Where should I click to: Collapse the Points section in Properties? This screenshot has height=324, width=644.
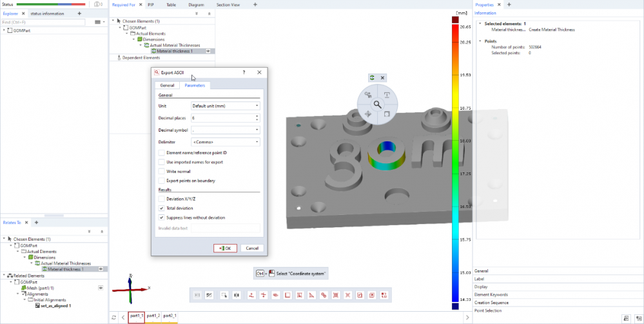coord(480,41)
